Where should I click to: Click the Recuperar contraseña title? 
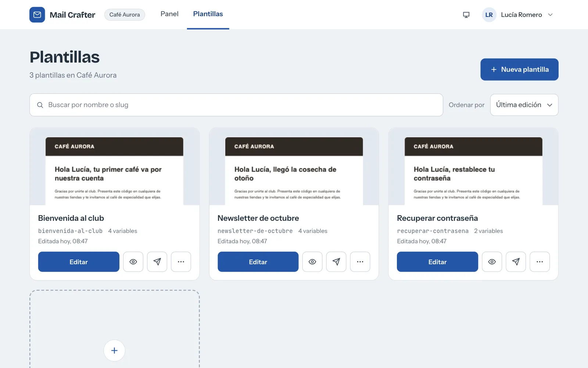[x=437, y=218]
